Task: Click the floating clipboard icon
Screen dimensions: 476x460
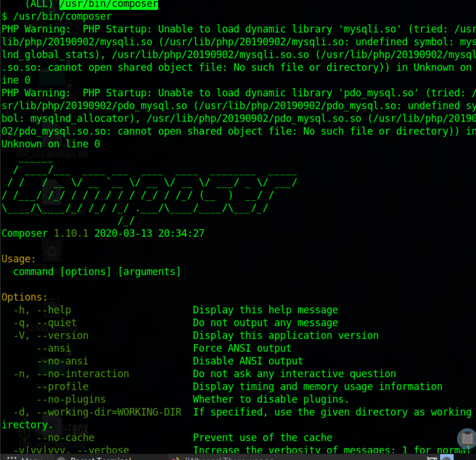Action: point(467,438)
